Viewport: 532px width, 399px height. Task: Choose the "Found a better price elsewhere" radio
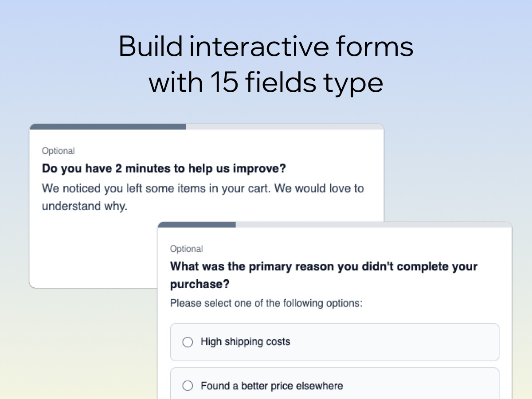pyautogui.click(x=188, y=386)
